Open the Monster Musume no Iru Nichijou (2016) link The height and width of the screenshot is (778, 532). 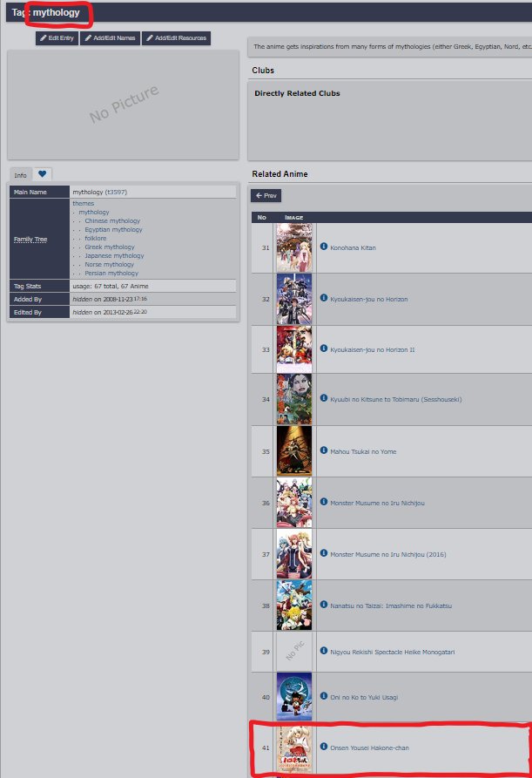pos(388,554)
